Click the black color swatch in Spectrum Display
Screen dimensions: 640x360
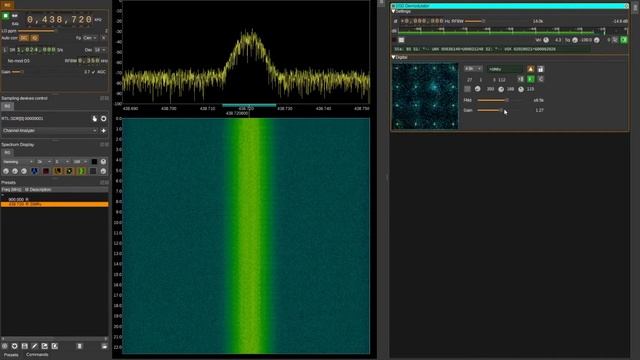tap(94, 162)
